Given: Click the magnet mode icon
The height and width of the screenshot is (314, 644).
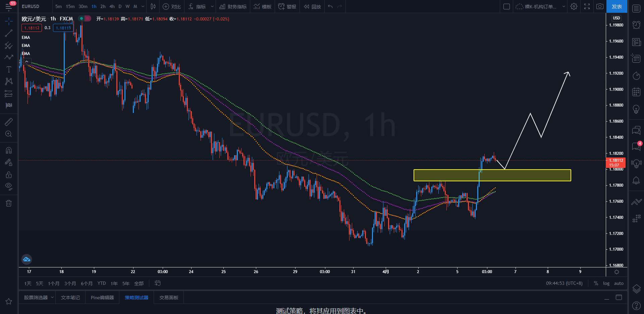Looking at the screenshot, I should click(x=9, y=150).
